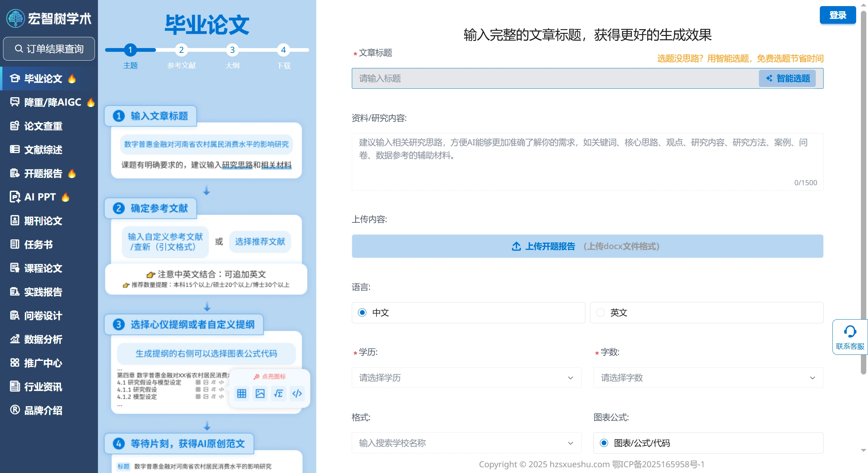This screenshot has height=473, width=868.
Task: Open the 请选择字数 dropdown
Action: click(x=708, y=378)
